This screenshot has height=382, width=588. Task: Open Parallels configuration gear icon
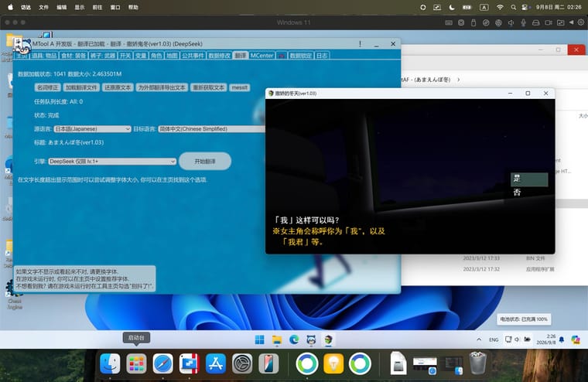[581, 22]
